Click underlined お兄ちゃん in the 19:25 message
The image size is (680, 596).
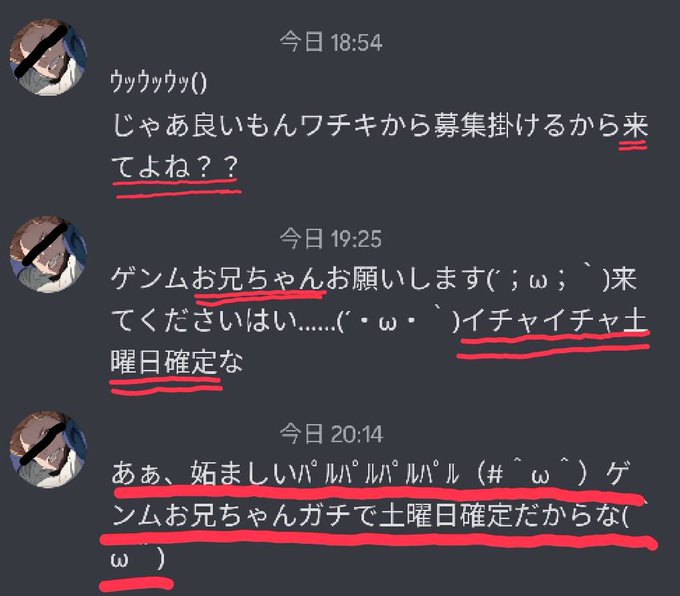[258, 278]
